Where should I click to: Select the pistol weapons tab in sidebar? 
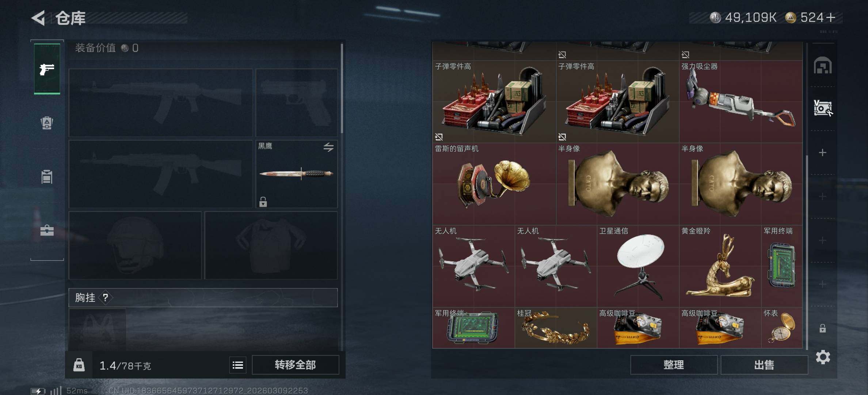point(47,69)
